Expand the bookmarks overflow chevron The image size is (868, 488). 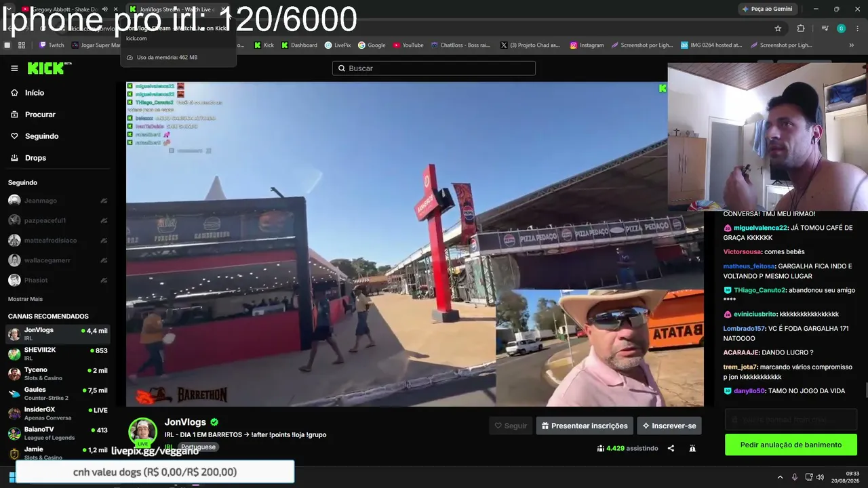click(852, 45)
